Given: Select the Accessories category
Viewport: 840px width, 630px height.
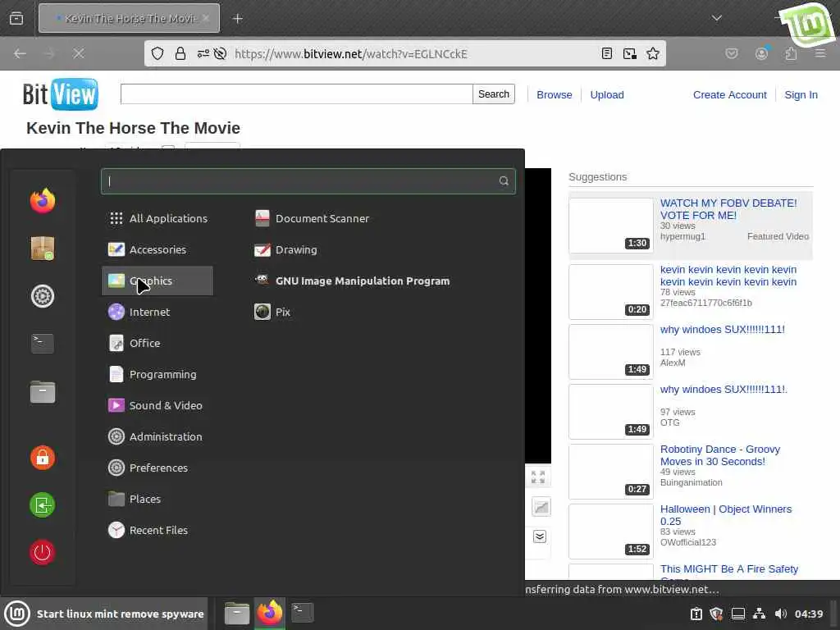Looking at the screenshot, I should 157,249.
